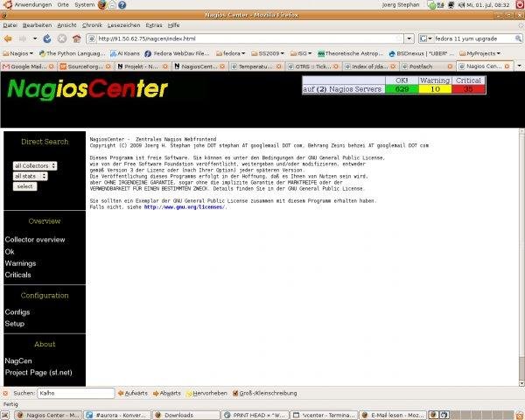
Task: Toggle Hervorheben highlight all
Action: (206, 393)
